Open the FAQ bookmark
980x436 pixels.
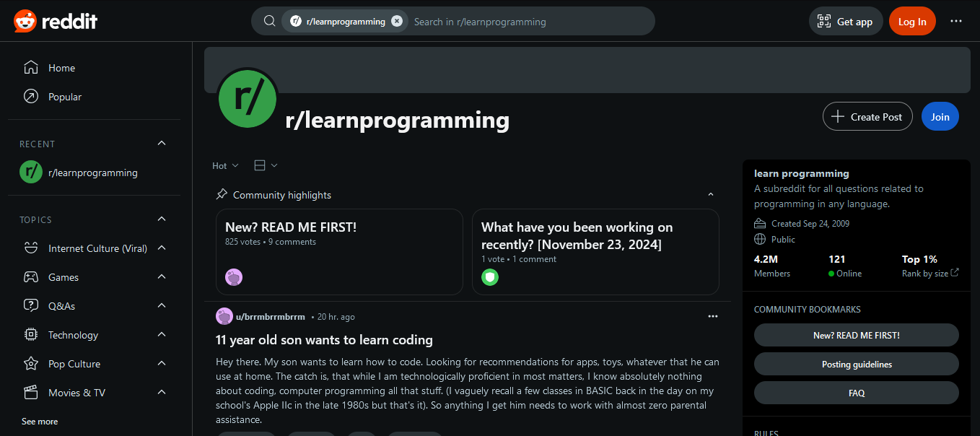coord(857,393)
